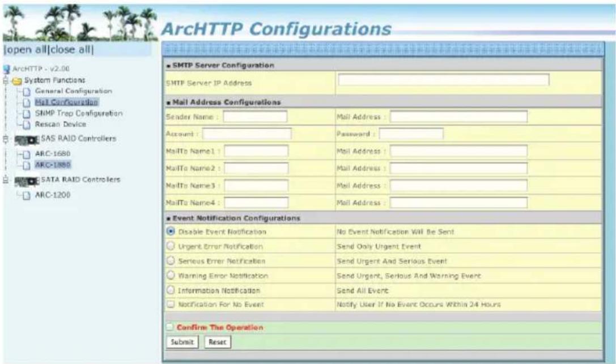Click SAS RAID Controllers card icon
Screen dimensions: 616x364
(27, 140)
